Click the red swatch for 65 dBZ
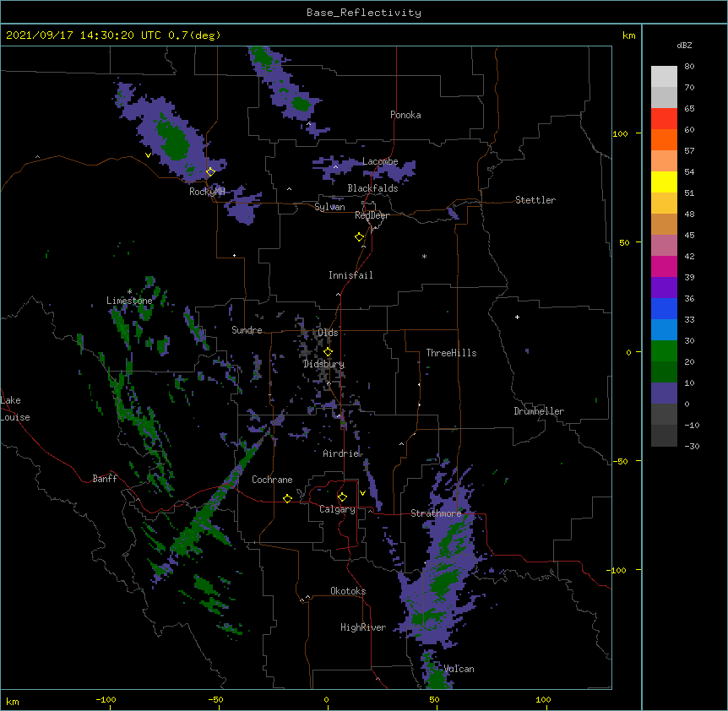 pos(664,118)
